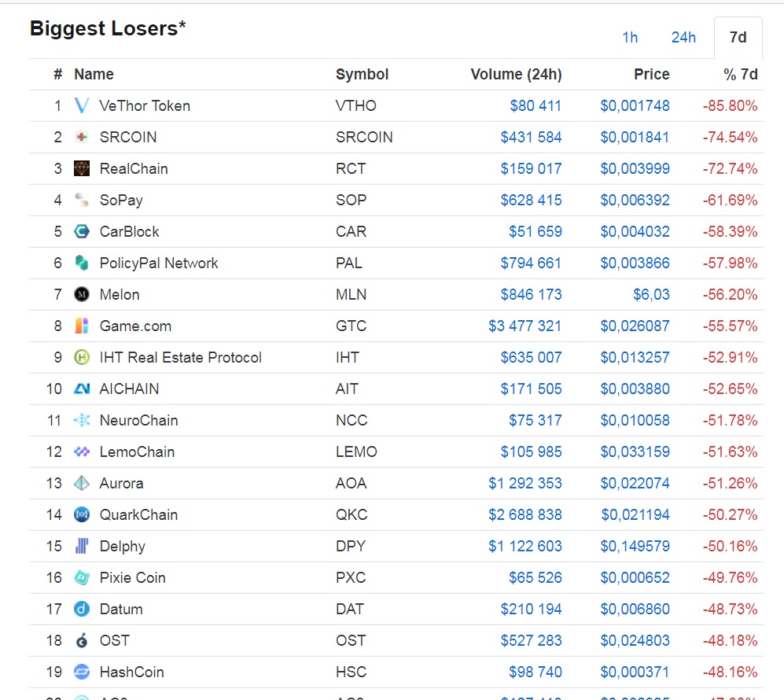The height and width of the screenshot is (700, 784).
Task: Click the NeuroChain snowflake icon
Action: click(x=82, y=420)
